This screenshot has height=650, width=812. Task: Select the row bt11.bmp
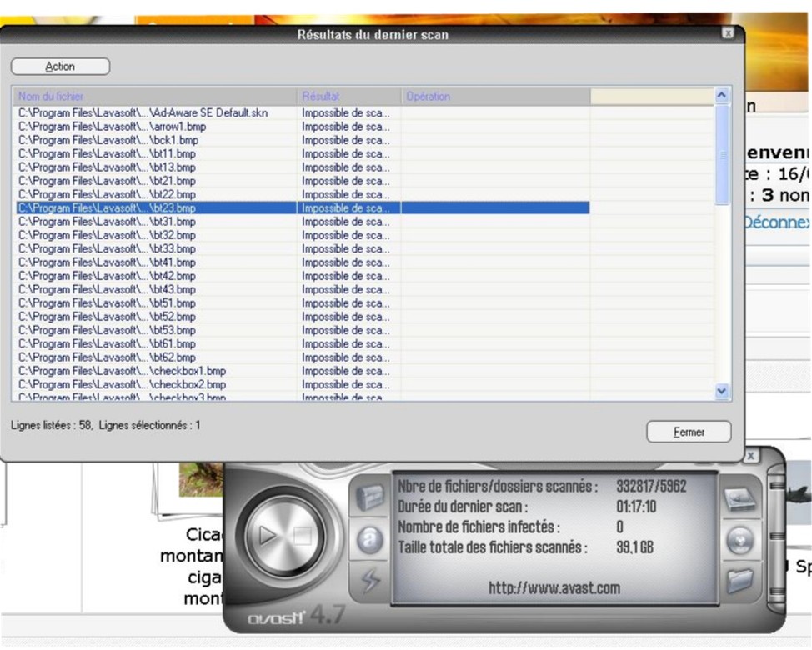click(303, 153)
